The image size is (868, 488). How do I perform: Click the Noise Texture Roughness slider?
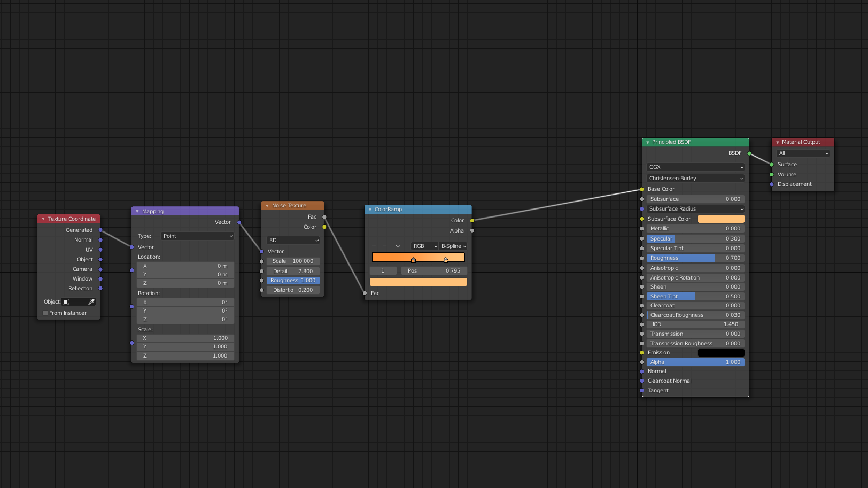coord(293,281)
